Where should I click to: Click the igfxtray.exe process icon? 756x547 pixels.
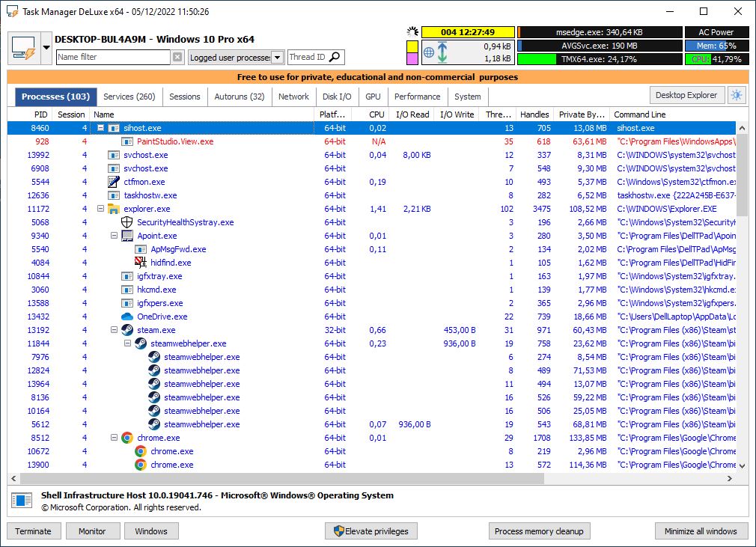point(127,276)
